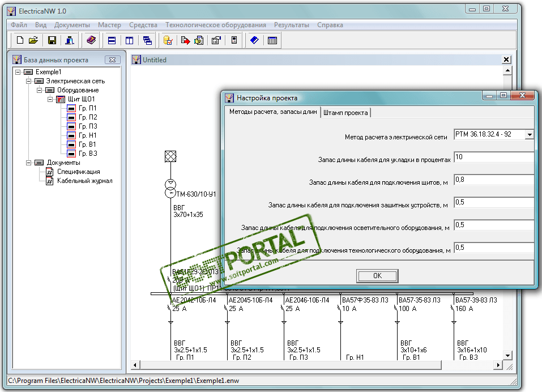Screen dimensions: 542x392
Task: Collapse the Электрическая сеть node
Action: tap(29, 81)
